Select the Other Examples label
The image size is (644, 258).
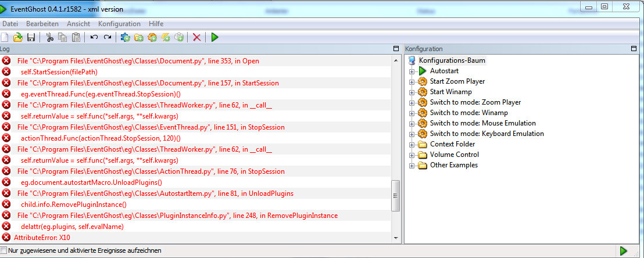click(x=454, y=165)
